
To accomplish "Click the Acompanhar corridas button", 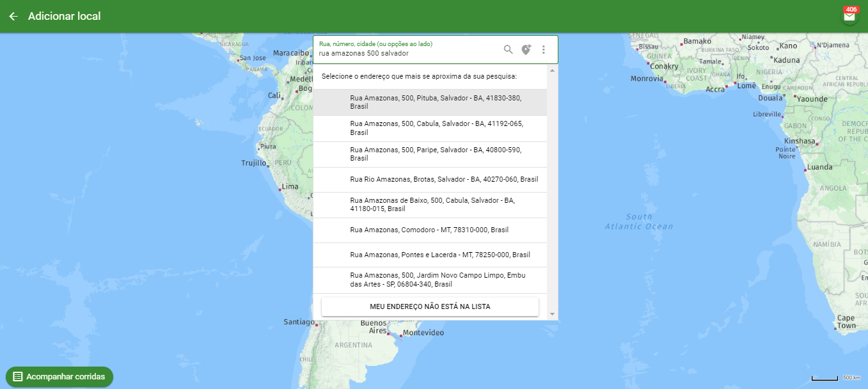I will point(59,377).
